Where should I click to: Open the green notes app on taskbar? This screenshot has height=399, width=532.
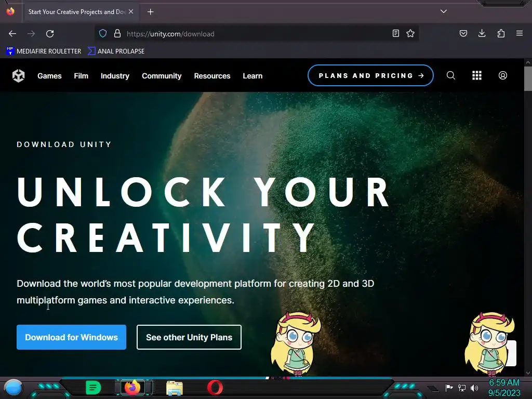pos(94,388)
